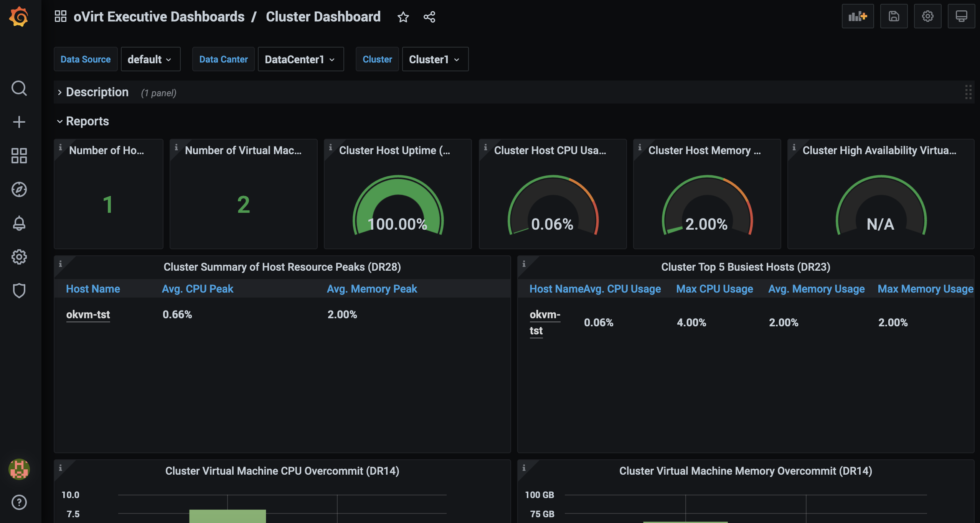The height and width of the screenshot is (523, 980).
Task: Click the Add panel toolbar button
Action: point(858,16)
